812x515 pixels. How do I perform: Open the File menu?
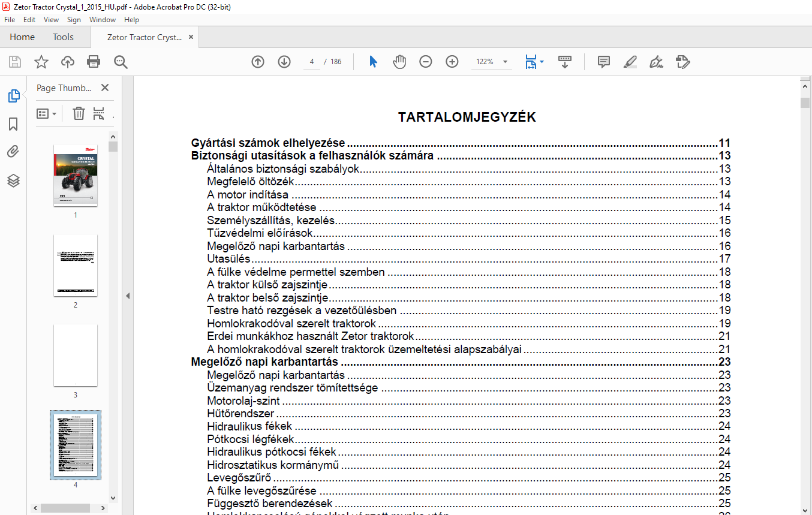point(10,19)
